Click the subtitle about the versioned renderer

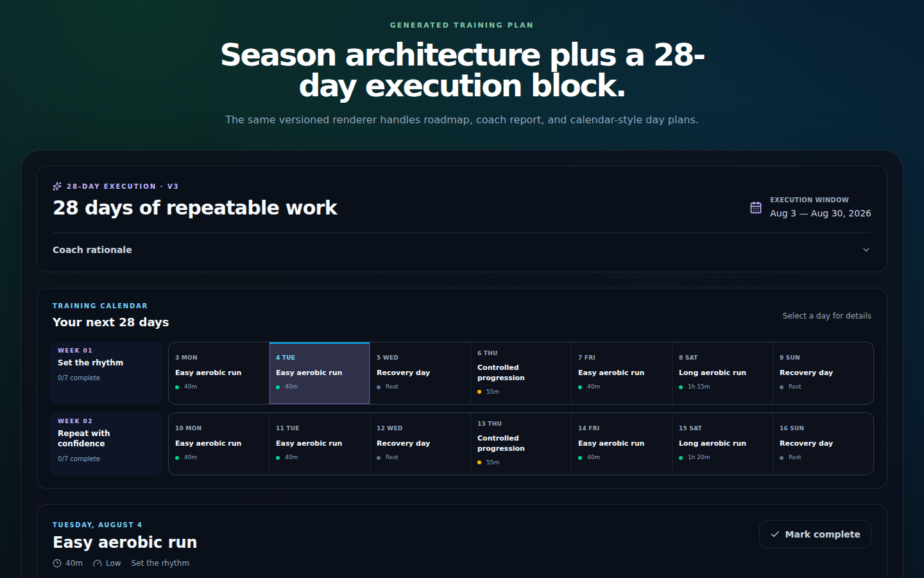pos(462,120)
